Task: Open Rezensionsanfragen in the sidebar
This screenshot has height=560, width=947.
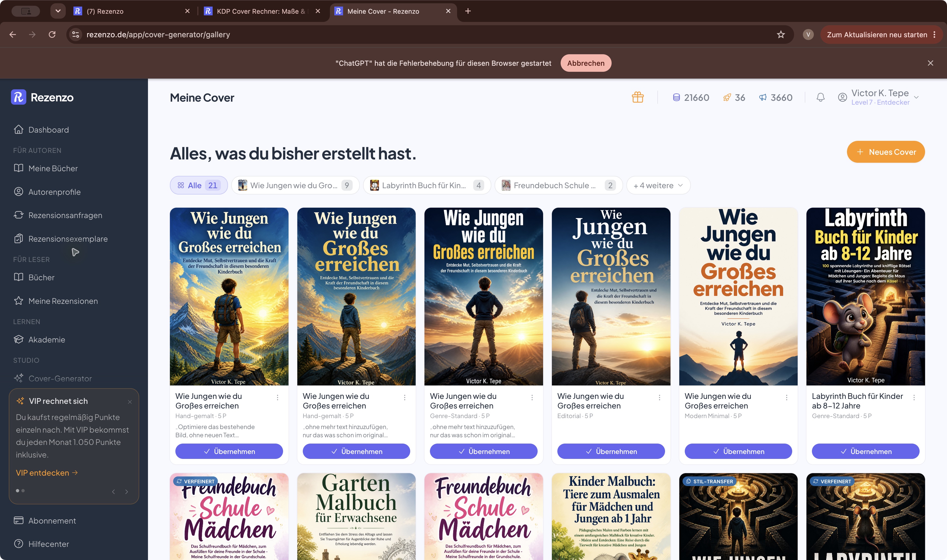Action: [65, 215]
